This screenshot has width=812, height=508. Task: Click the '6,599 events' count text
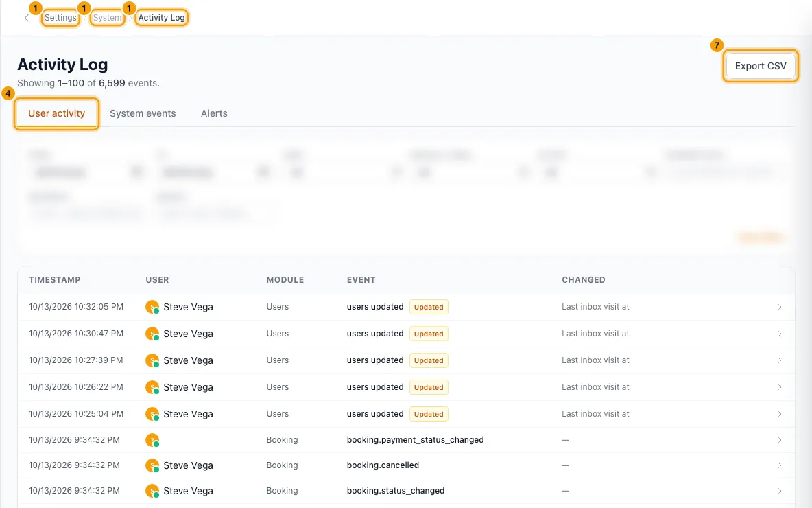pos(129,83)
